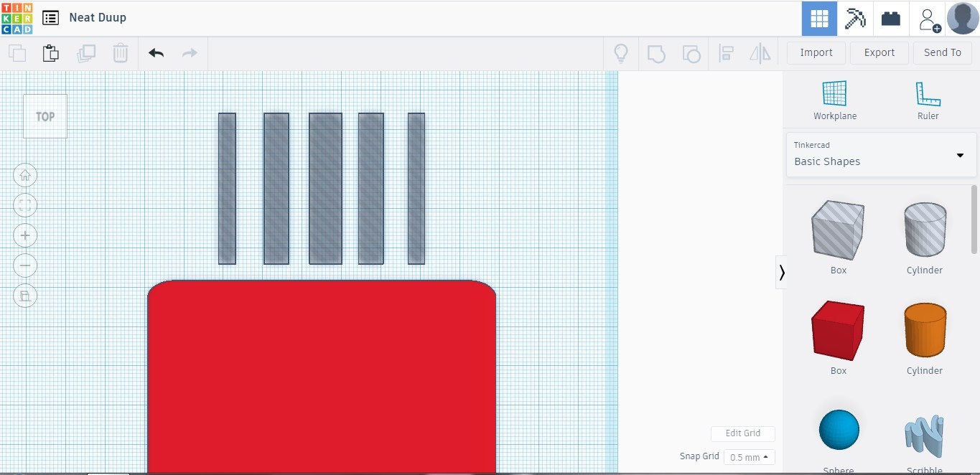Toggle orthographic/perspective view button
This screenshot has height=475, width=980.
[x=25, y=296]
